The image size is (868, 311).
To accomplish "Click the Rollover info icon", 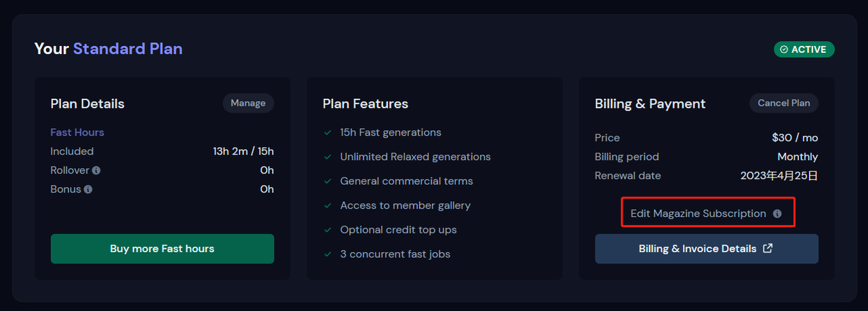I will pos(96,171).
